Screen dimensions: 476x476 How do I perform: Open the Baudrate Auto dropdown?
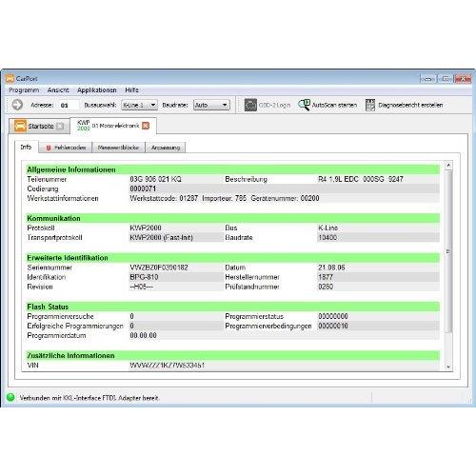tap(211, 105)
